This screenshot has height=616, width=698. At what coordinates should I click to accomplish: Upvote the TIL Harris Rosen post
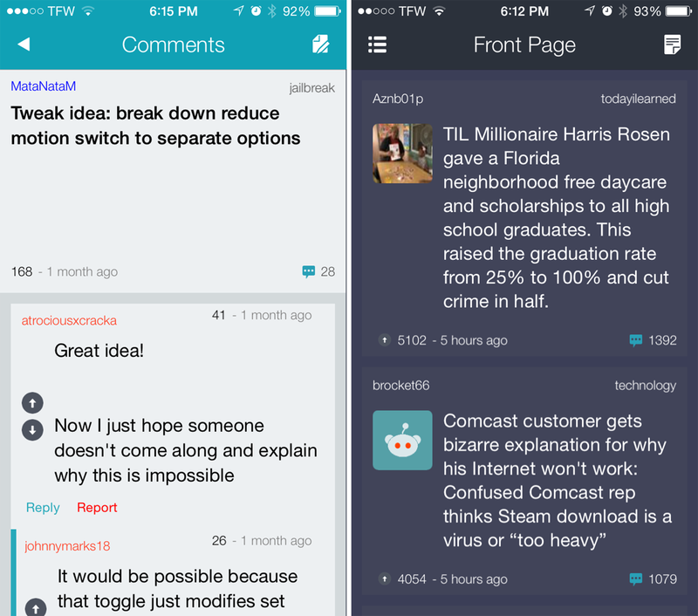(385, 340)
